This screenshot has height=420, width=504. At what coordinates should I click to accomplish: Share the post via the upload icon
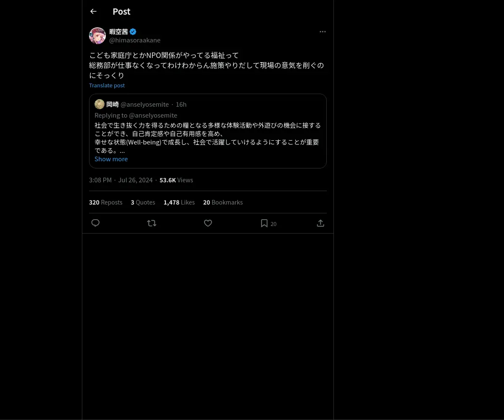tap(320, 223)
